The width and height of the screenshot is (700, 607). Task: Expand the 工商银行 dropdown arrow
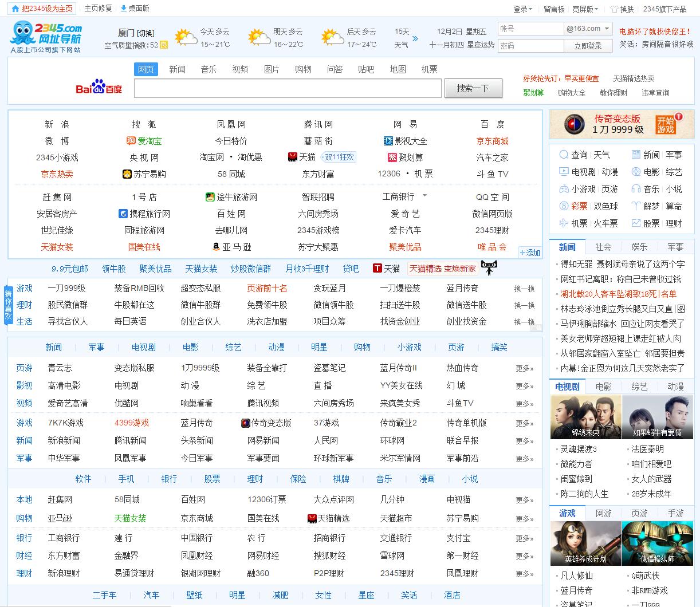pos(424,196)
